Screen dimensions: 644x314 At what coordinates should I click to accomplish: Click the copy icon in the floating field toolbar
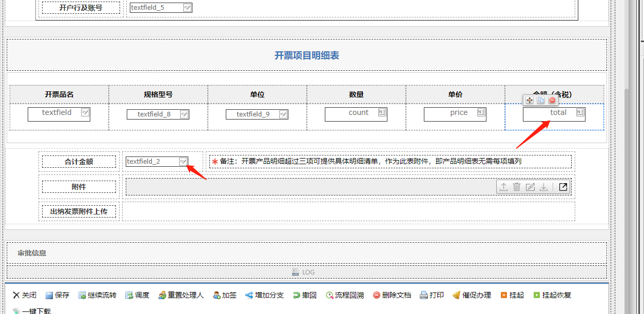tap(540, 100)
